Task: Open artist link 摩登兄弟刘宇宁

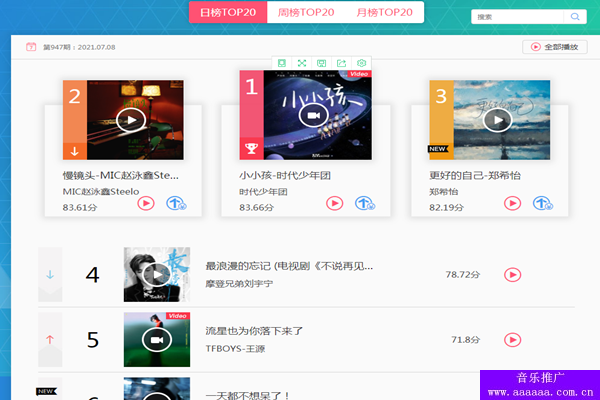Action: 239,284
